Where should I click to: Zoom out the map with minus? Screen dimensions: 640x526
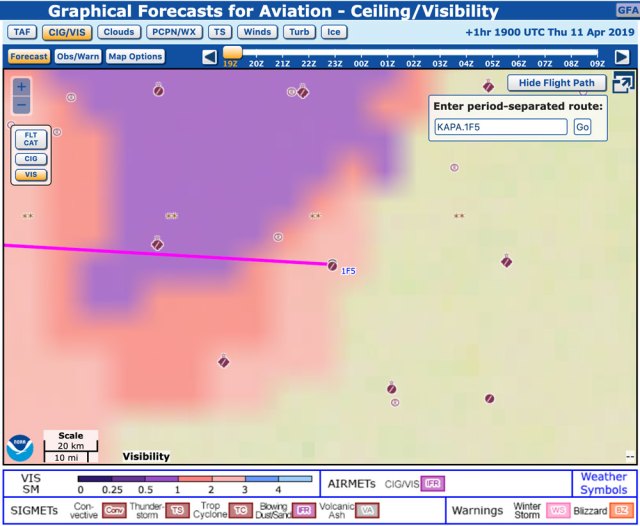[x=22, y=105]
